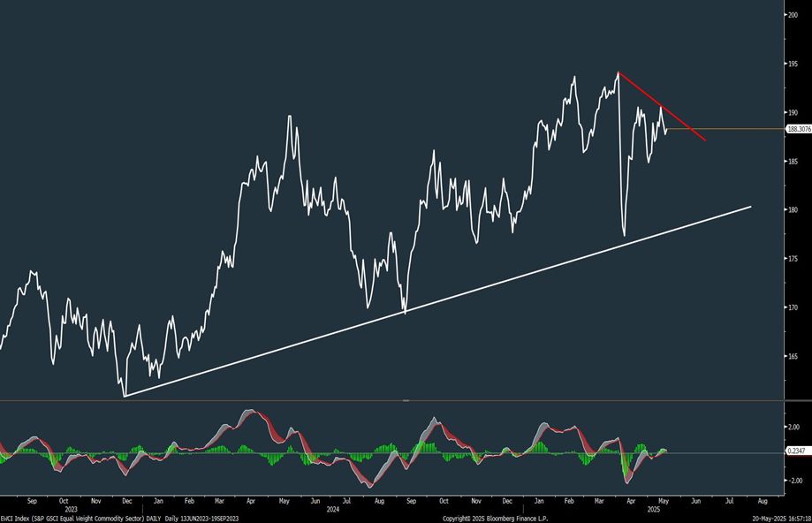
Task: Click the 2025 year label on time axis
Action: (653, 510)
